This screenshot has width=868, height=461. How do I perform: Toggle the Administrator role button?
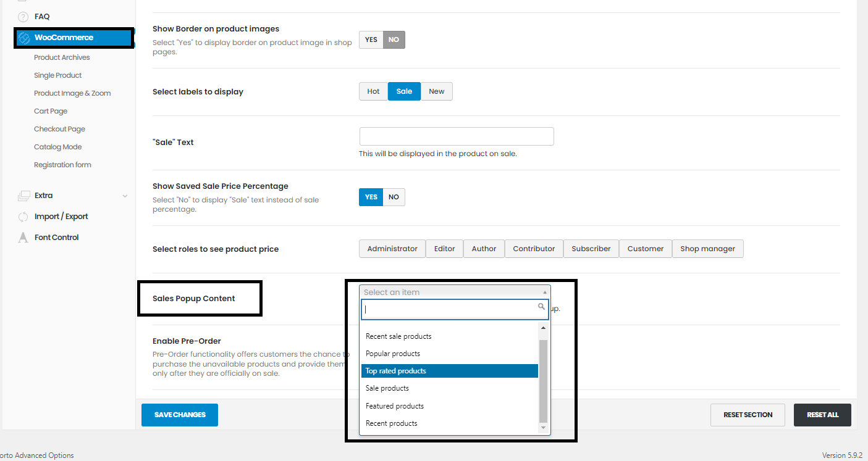pos(392,249)
